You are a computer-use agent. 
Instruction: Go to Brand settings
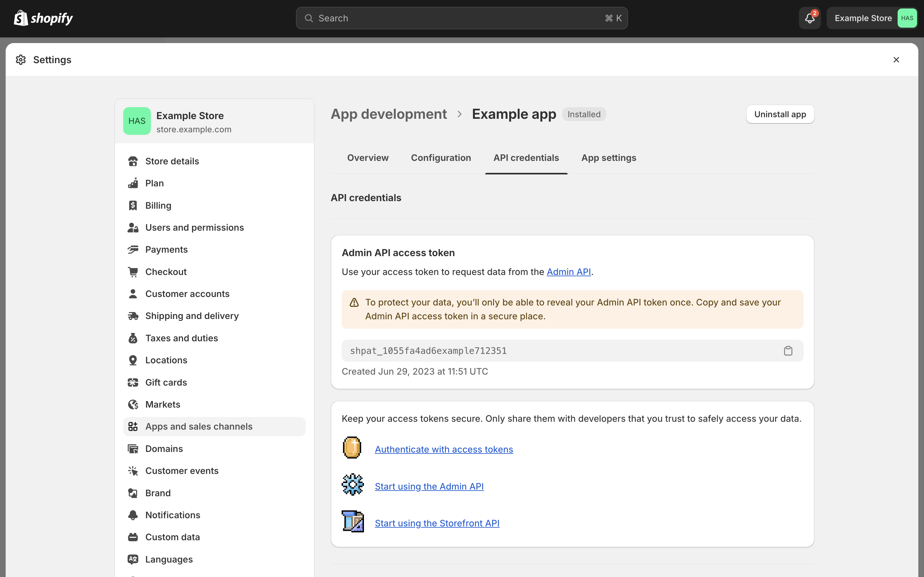pyautogui.click(x=214, y=493)
